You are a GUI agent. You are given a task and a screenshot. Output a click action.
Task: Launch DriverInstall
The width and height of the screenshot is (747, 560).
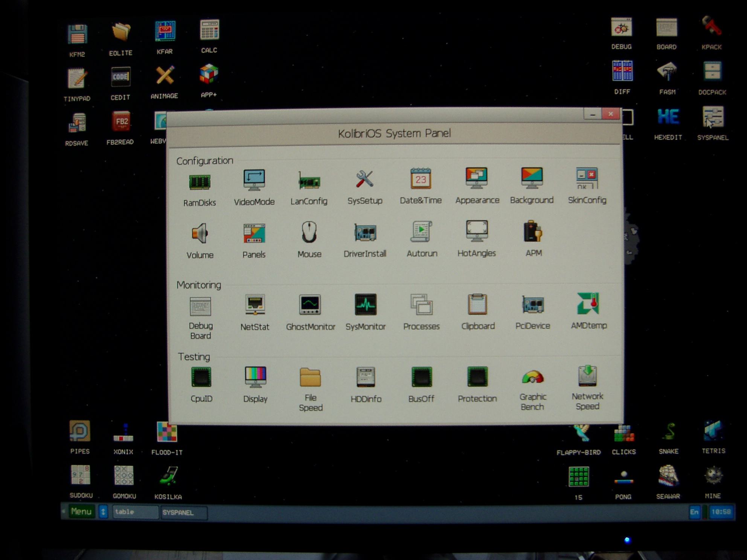pos(365,232)
